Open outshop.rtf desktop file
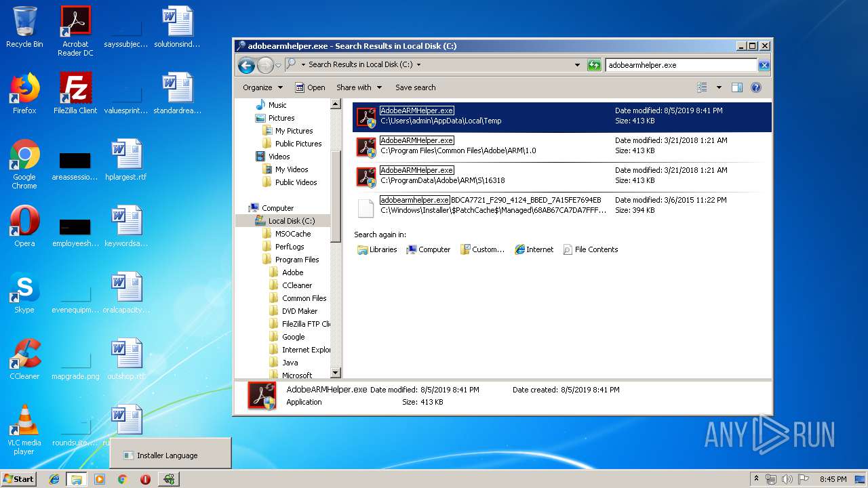The height and width of the screenshot is (488, 868). click(126, 359)
